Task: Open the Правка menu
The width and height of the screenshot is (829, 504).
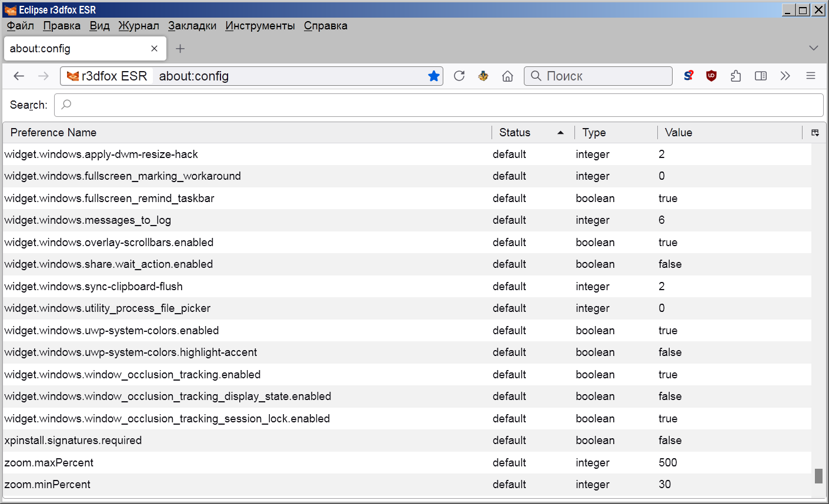Action: [62, 26]
